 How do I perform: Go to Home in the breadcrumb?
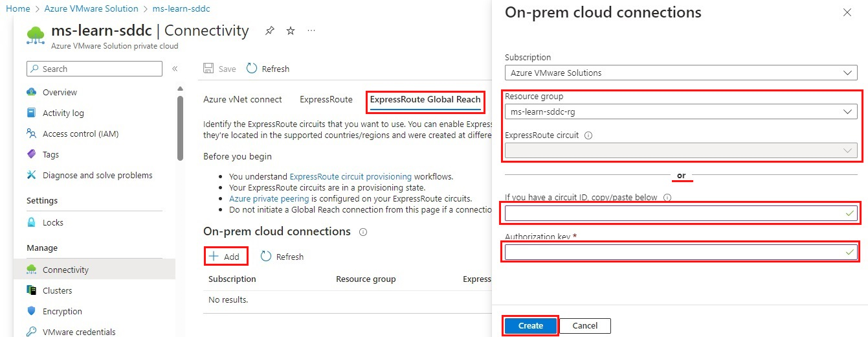[x=18, y=8]
